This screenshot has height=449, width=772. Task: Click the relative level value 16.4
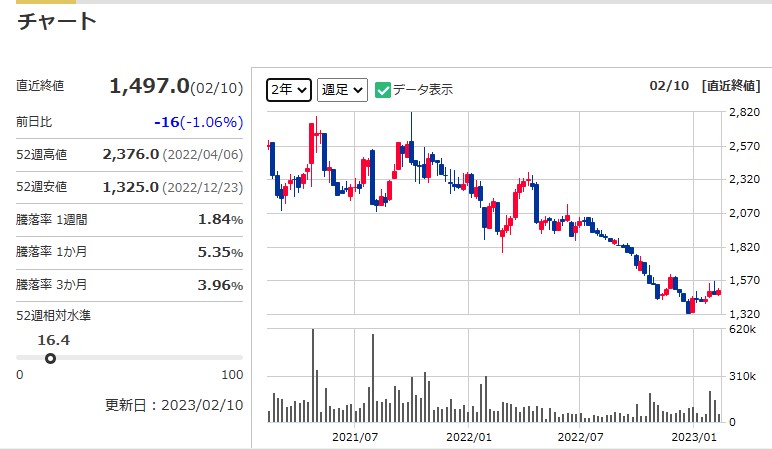54,340
